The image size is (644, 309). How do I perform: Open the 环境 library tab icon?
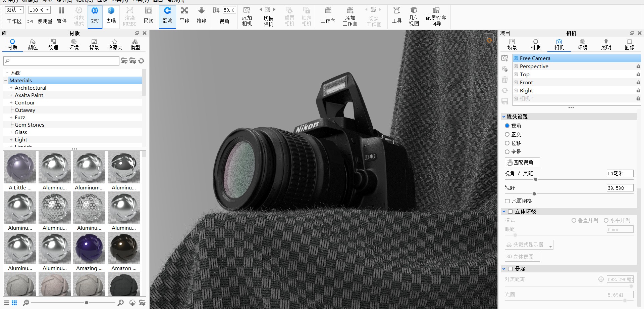(x=73, y=44)
